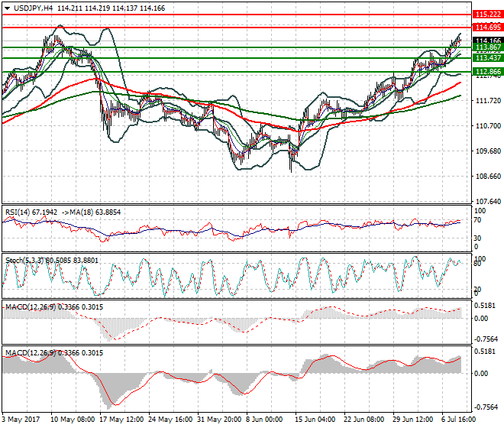Click the 31 May 20:00 time label
The width and height of the screenshot is (504, 428).
coord(219,420)
